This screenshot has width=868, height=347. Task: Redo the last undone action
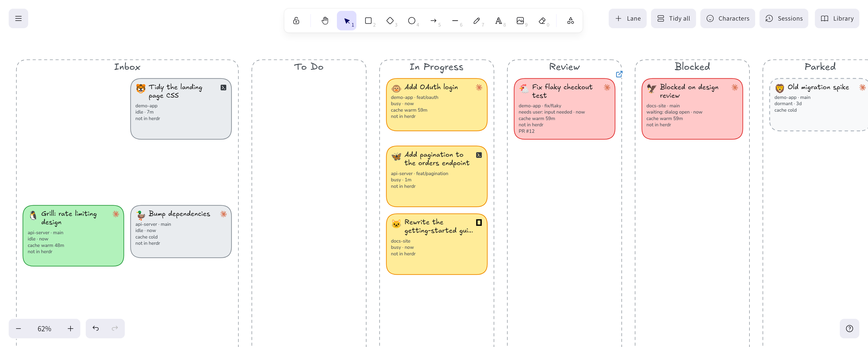(115, 329)
